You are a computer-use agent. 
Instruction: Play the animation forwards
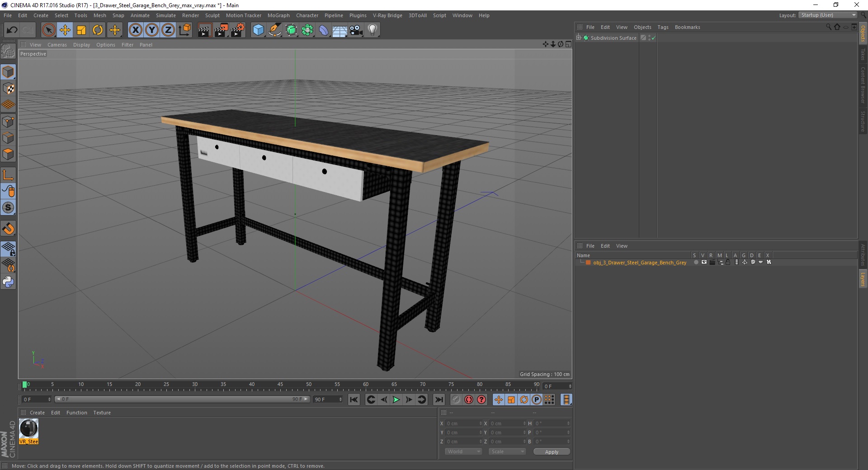[396, 399]
